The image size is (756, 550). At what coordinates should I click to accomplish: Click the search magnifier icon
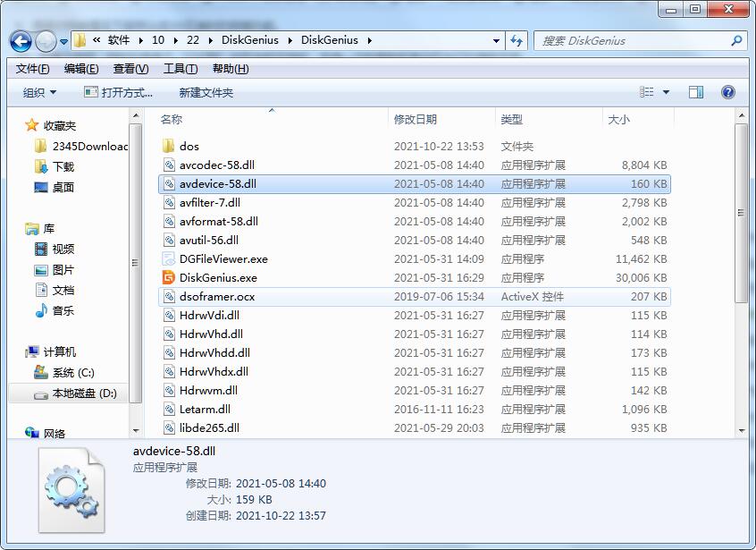[x=736, y=41]
